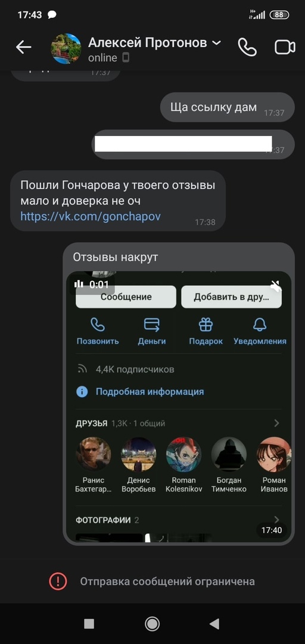Tap the Позвонить phone icon
Viewport: 305px width, 644px height.
tap(98, 325)
